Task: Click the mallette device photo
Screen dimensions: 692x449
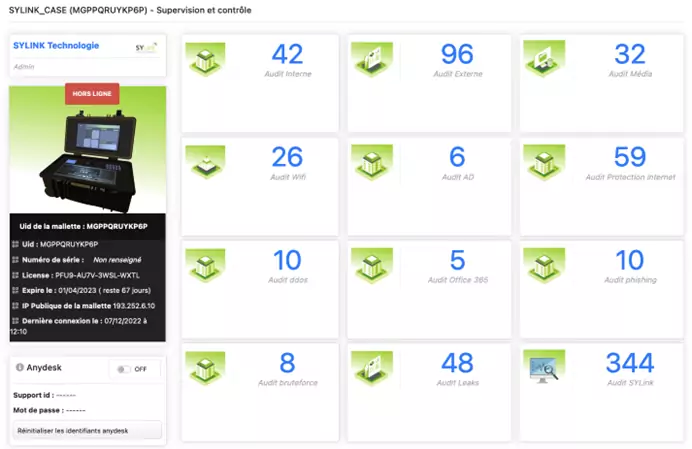Action: tap(88, 160)
